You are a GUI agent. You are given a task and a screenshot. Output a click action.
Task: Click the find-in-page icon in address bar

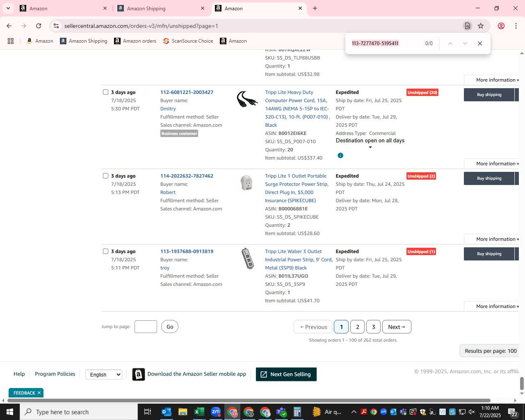[x=467, y=26]
